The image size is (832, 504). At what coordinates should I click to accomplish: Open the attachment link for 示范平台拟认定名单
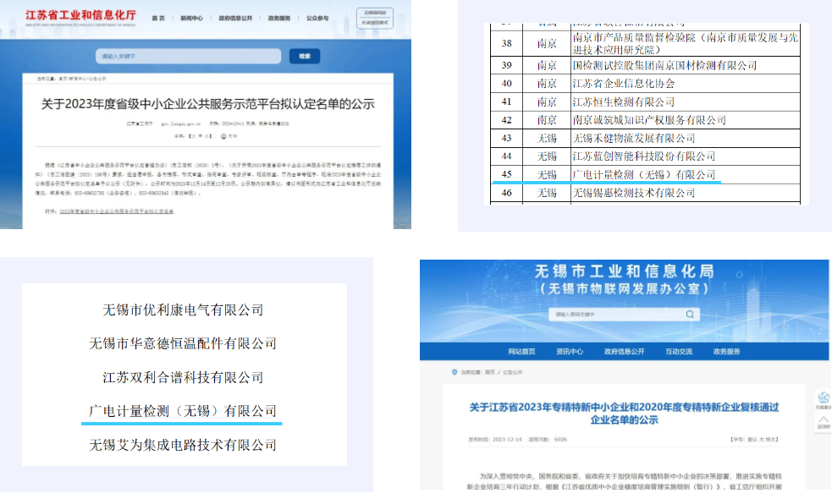coord(117,210)
